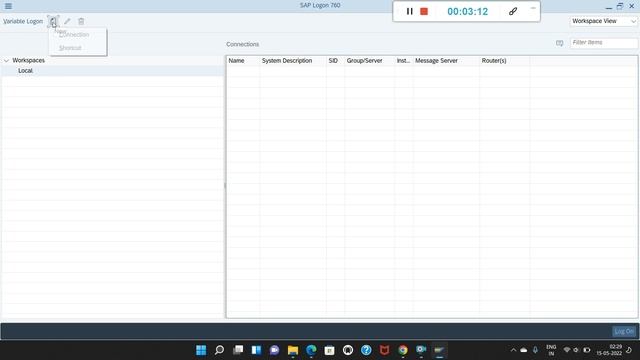
Task: Open McAfee red shield from taskbar
Action: click(384, 350)
